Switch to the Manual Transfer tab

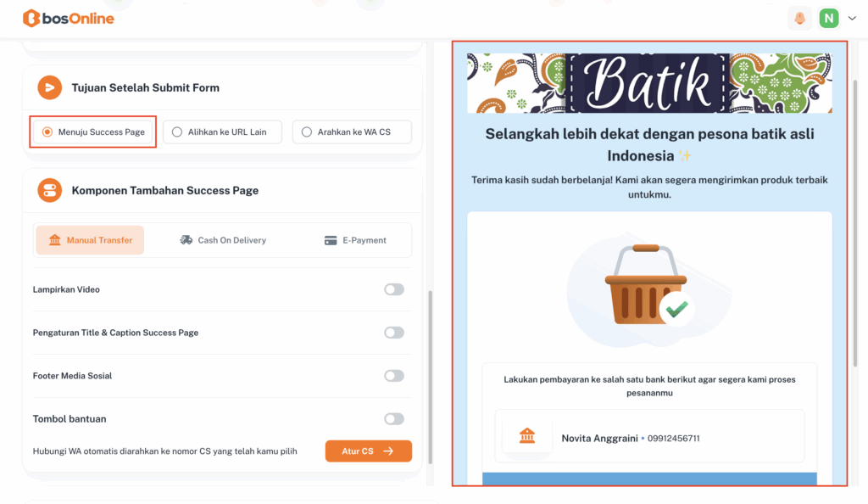coord(90,240)
